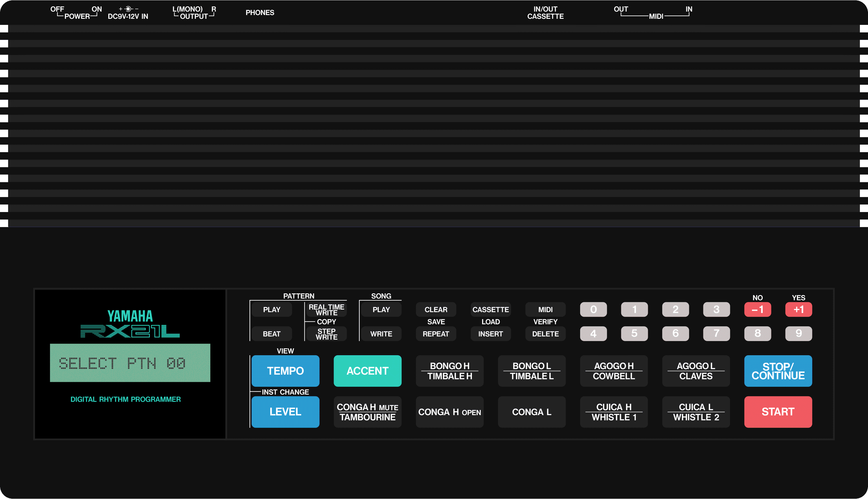868x499 pixels.
Task: Click the red -1 NO button
Action: [758, 310]
